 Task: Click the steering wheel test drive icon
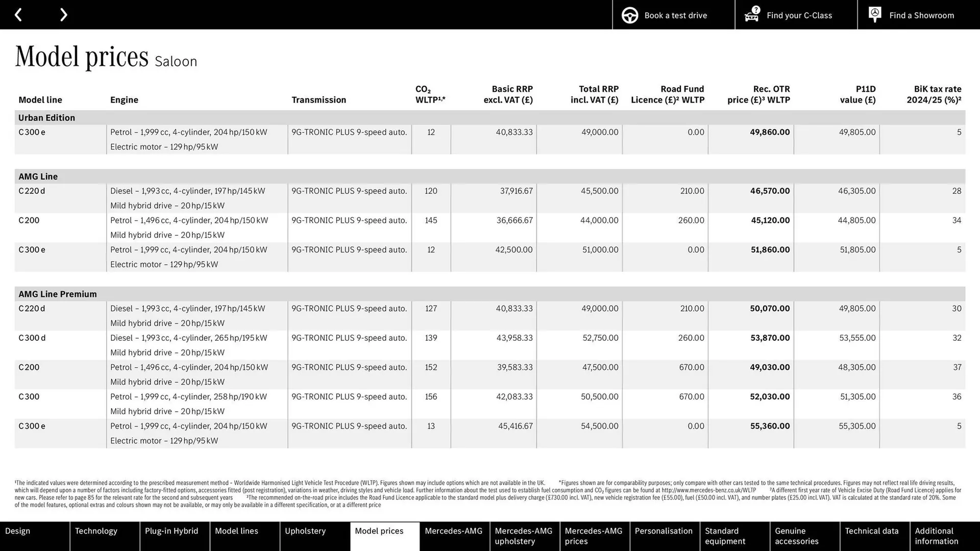click(x=629, y=15)
